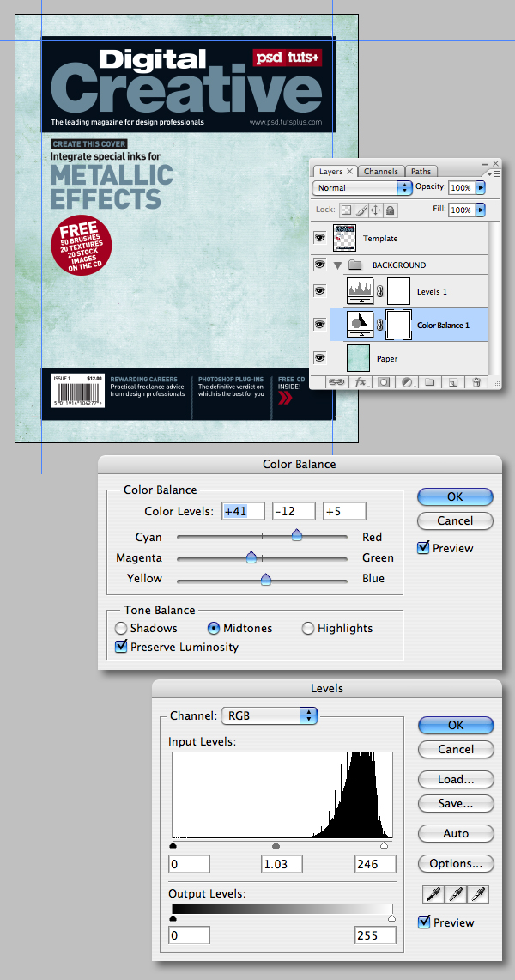Click the Load... button in Levels
The width and height of the screenshot is (515, 980).
tap(456, 779)
